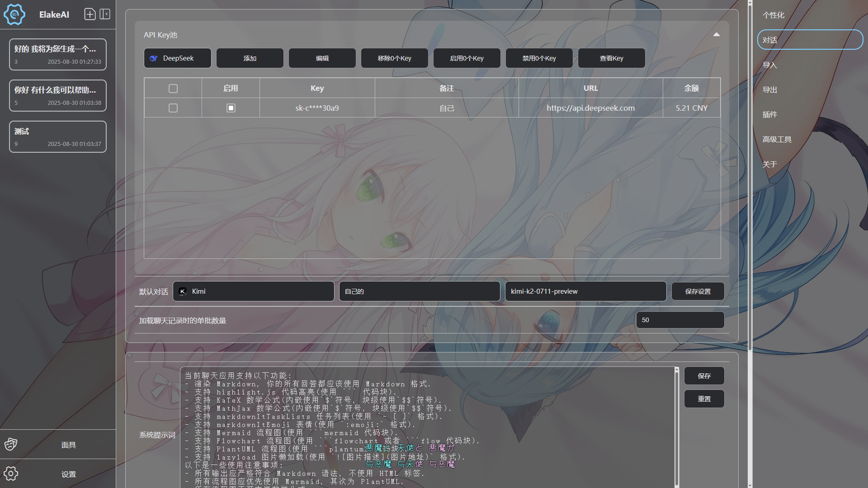
Task: Open the mask (面具) icon
Action: point(11,445)
